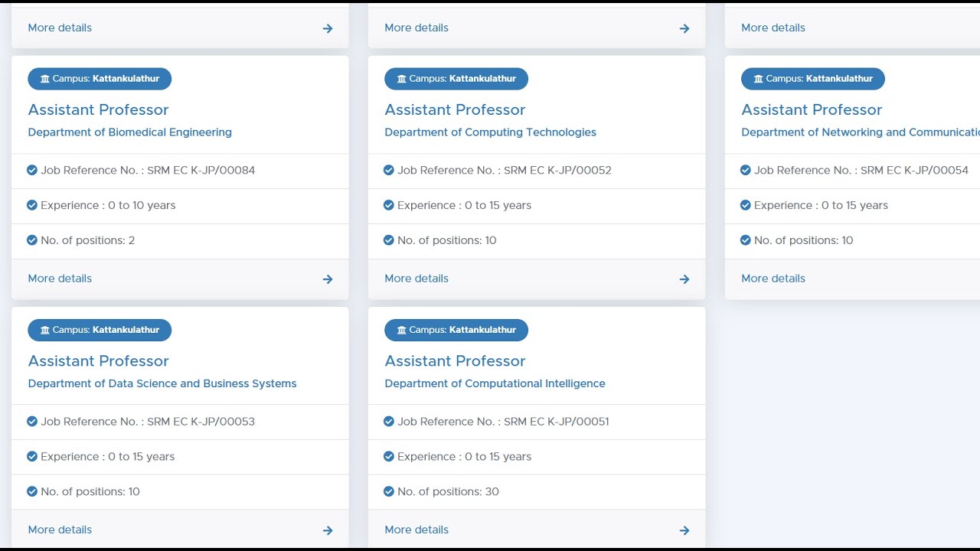The width and height of the screenshot is (980, 551).
Task: Click campus building icon on Biomedical Engineering card
Action: coord(45,79)
